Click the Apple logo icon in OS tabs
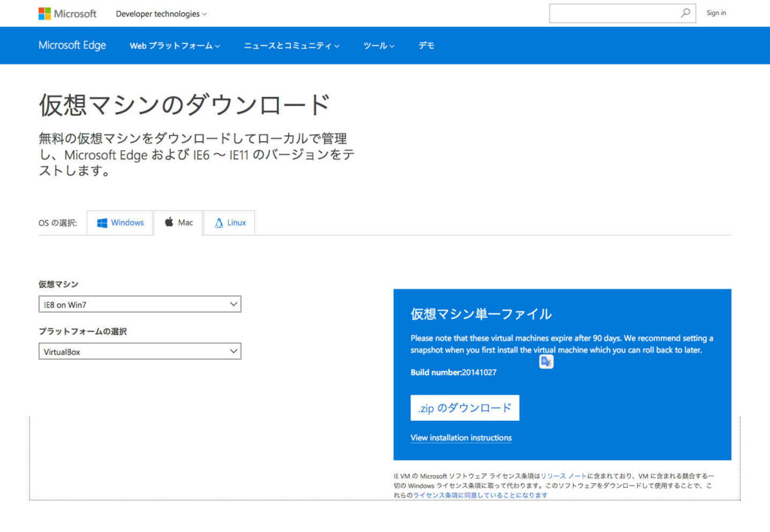 click(x=169, y=222)
